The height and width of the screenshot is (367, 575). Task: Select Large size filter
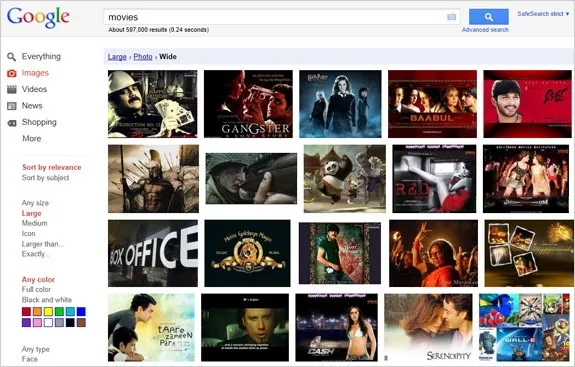click(32, 213)
